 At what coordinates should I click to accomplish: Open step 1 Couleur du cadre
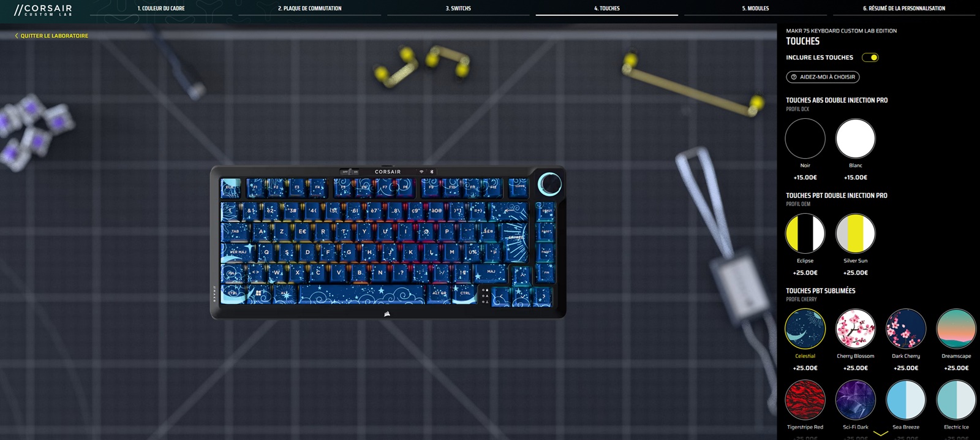161,9
